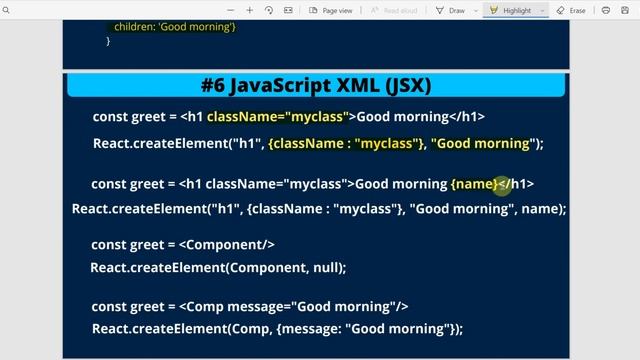Click the '#6 JavaScript XML (JSX)' heading
640x360 pixels.
[x=316, y=85]
